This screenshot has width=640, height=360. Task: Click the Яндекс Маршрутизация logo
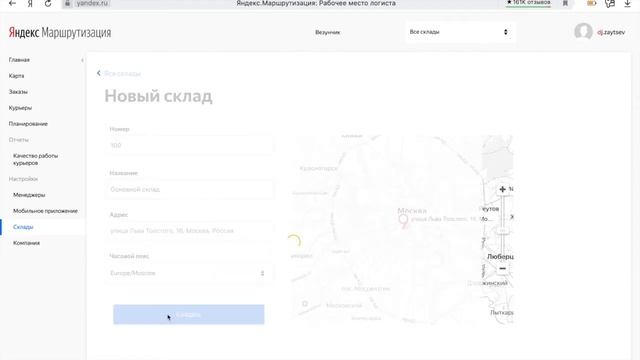60,33
